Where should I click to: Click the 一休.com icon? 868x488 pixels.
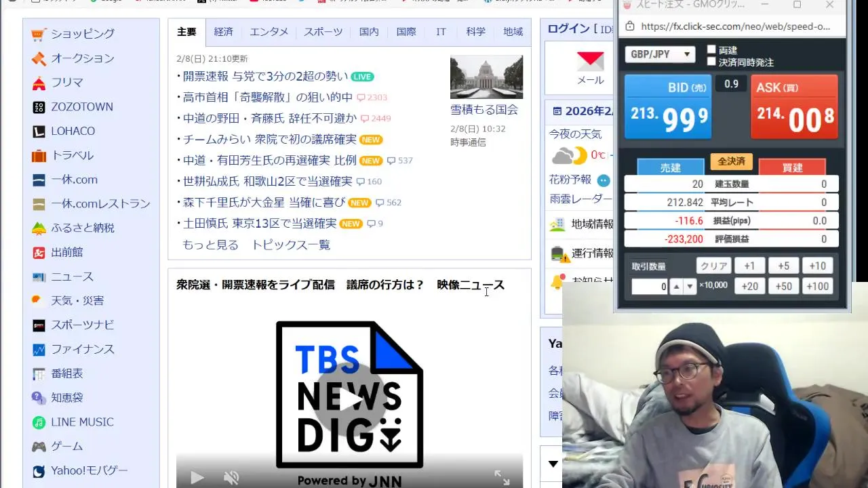point(39,180)
